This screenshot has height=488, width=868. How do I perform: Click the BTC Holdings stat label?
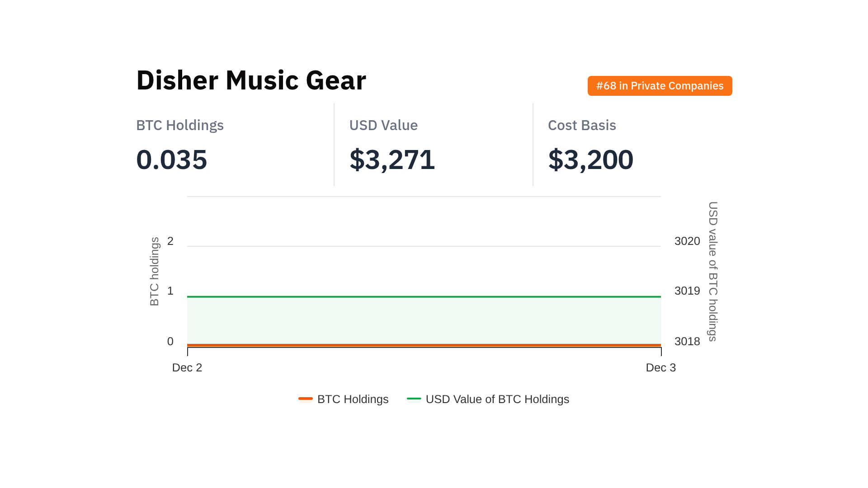[x=180, y=125]
